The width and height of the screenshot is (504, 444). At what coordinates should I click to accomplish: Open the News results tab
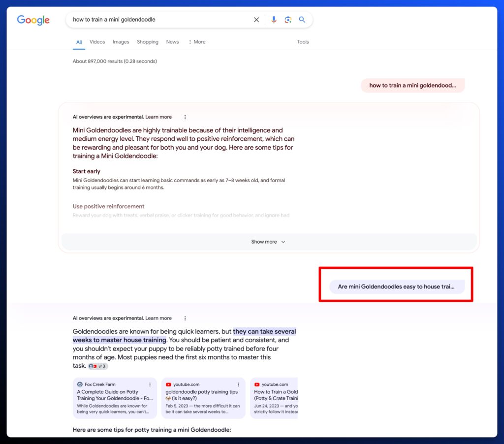click(172, 42)
